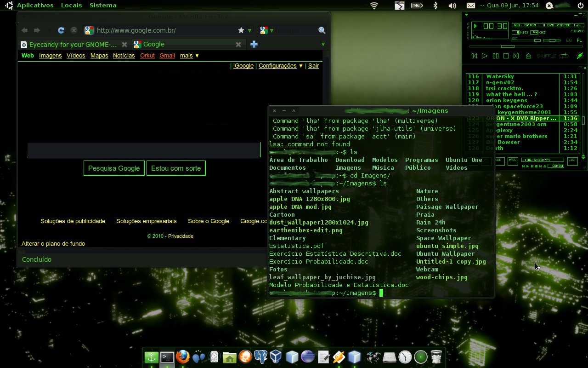Viewport: 588px width, 368px height.
Task: Expand the Google 'mais' menu
Action: [x=189, y=56]
